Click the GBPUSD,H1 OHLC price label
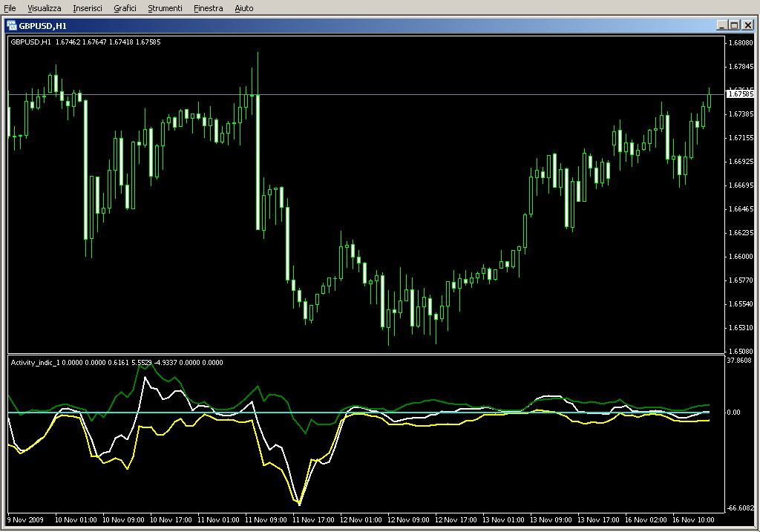 click(x=86, y=42)
